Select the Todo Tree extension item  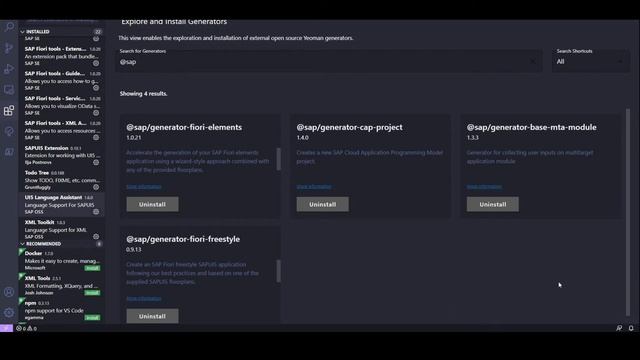pos(61,180)
